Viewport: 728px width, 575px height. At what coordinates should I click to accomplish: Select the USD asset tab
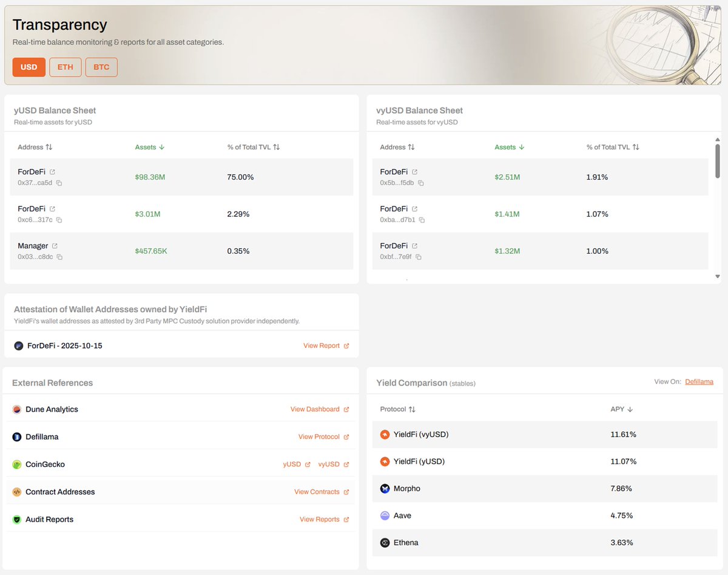pos(29,67)
